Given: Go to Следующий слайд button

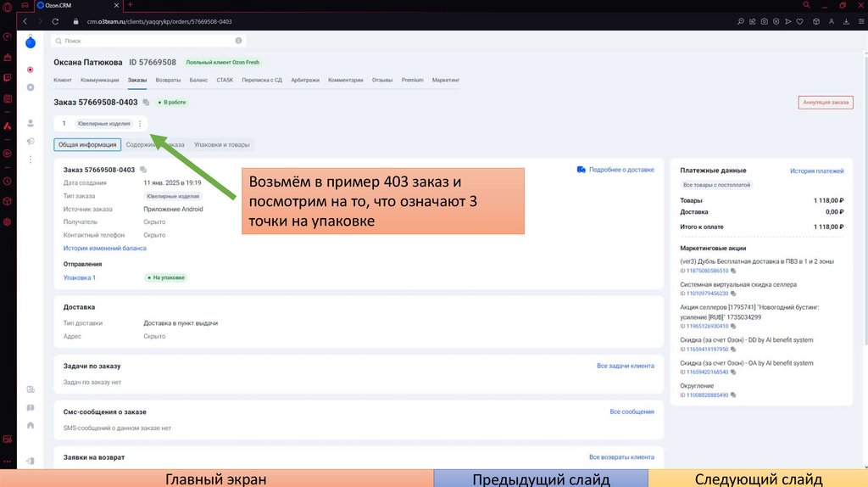Looking at the screenshot, I should tap(758, 479).
